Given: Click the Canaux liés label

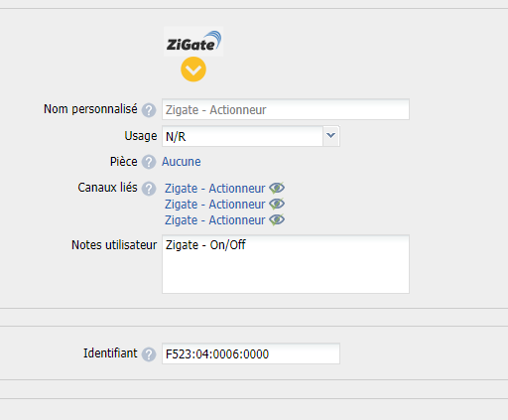Looking at the screenshot, I should 107,188.
